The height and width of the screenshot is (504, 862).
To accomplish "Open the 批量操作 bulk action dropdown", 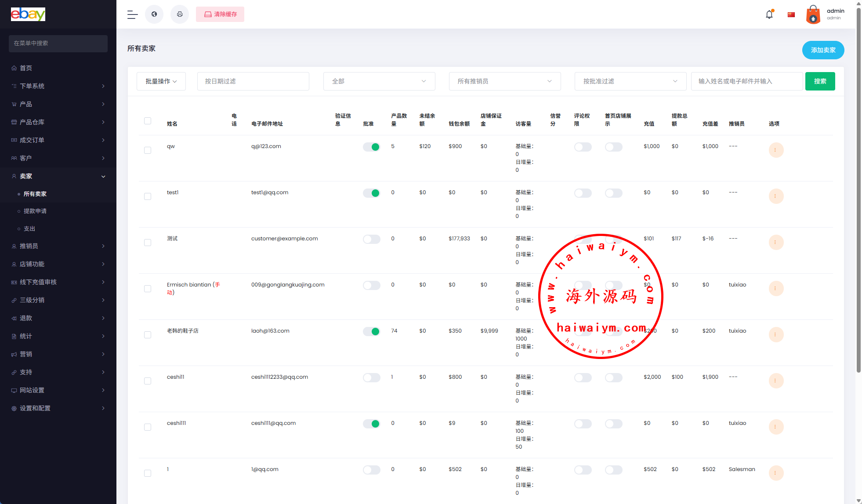I will coord(161,81).
